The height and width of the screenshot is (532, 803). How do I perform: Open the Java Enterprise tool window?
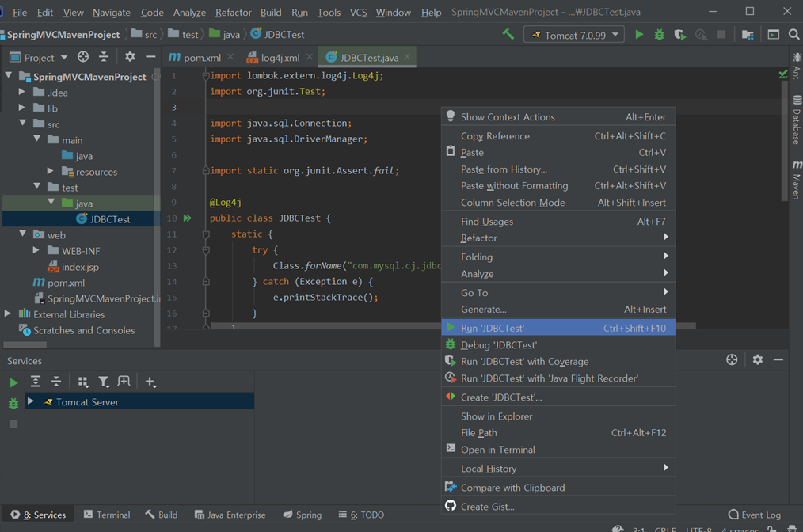(x=230, y=515)
